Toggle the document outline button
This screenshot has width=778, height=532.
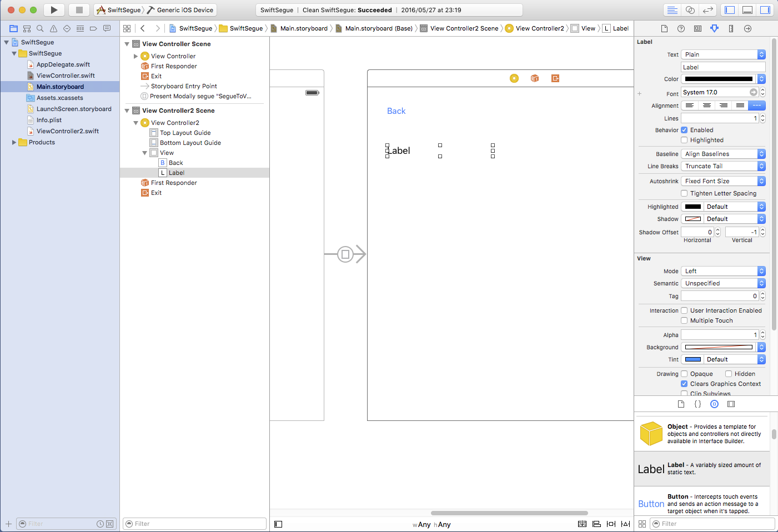(x=278, y=524)
